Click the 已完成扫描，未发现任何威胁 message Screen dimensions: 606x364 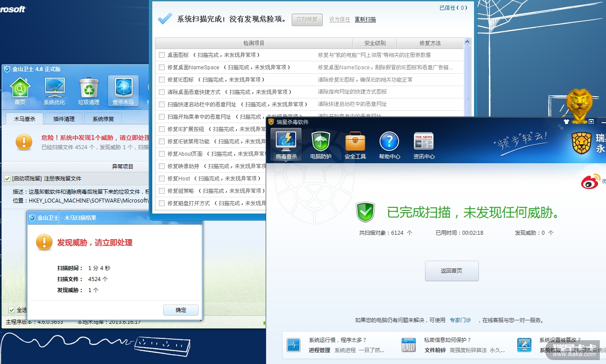tap(474, 213)
